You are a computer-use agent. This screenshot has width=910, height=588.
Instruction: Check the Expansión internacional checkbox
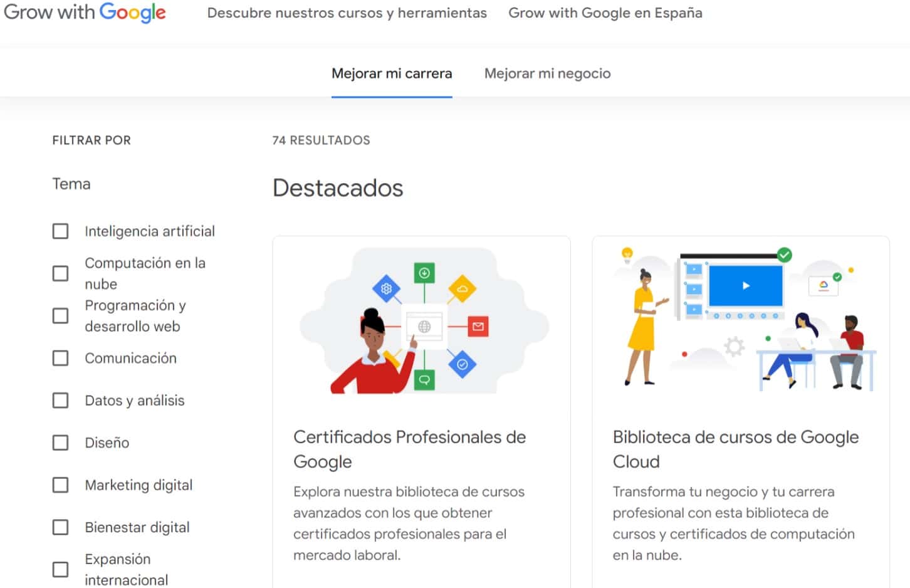[x=60, y=569]
